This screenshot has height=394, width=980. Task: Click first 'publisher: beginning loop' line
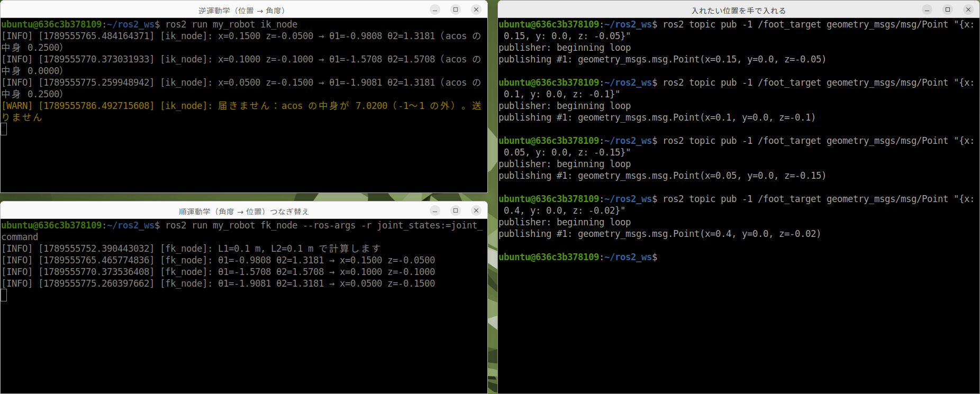pos(565,48)
